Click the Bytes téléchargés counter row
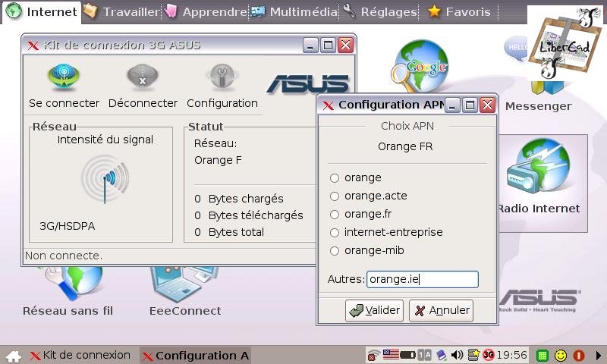 pyautogui.click(x=249, y=215)
